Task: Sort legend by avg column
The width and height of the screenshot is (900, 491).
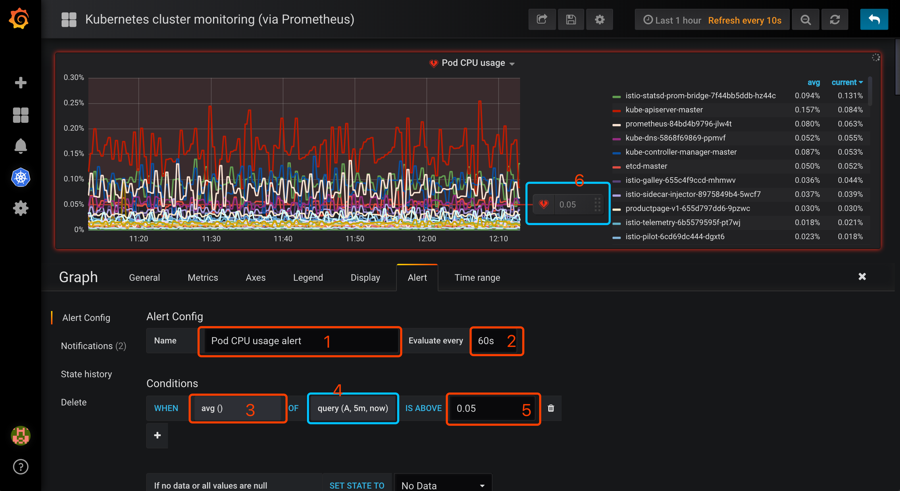Action: point(814,82)
